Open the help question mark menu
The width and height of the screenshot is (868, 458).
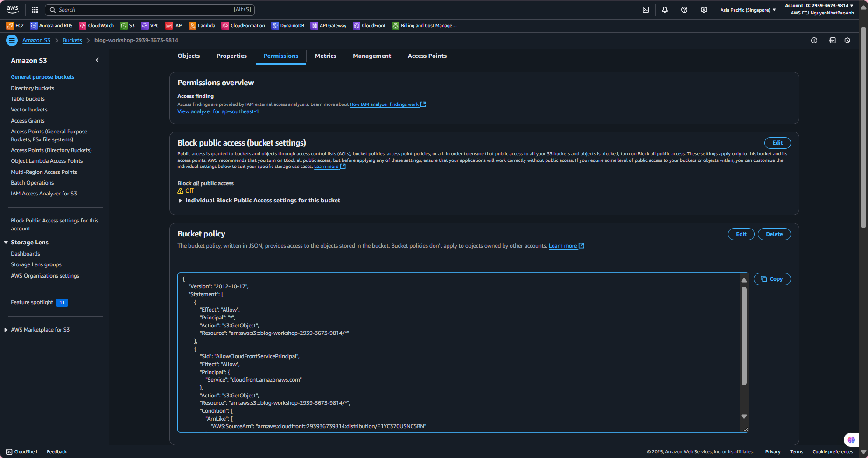pyautogui.click(x=684, y=10)
